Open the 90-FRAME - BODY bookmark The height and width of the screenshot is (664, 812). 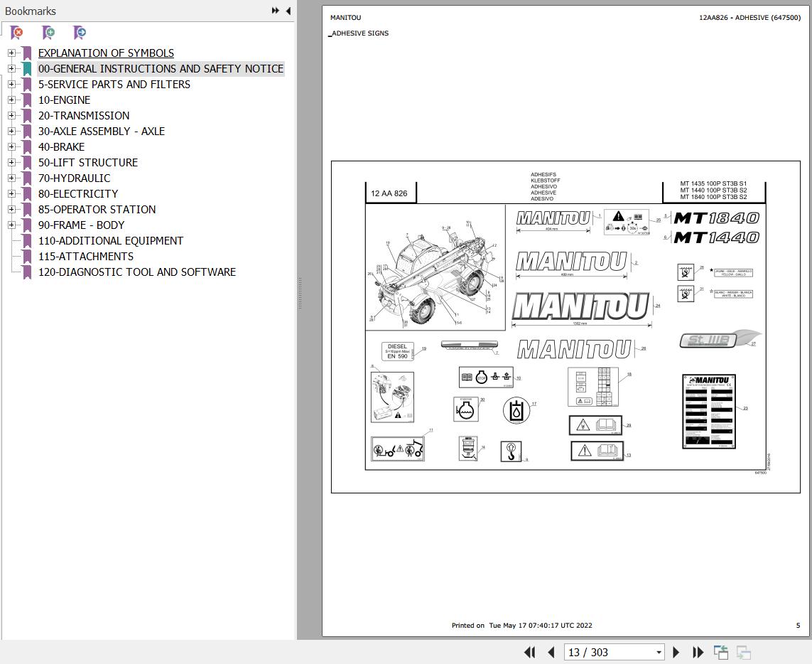click(81, 225)
